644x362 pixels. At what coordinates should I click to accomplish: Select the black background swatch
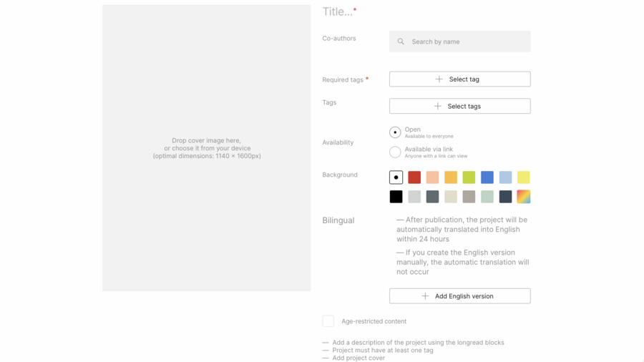[x=396, y=197]
